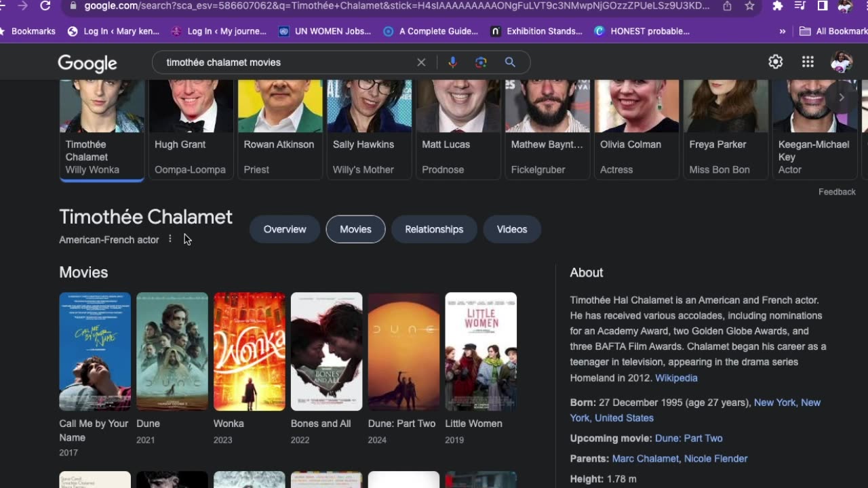
Task: Open the A Complete Guide bookmark
Action: [x=431, y=31]
